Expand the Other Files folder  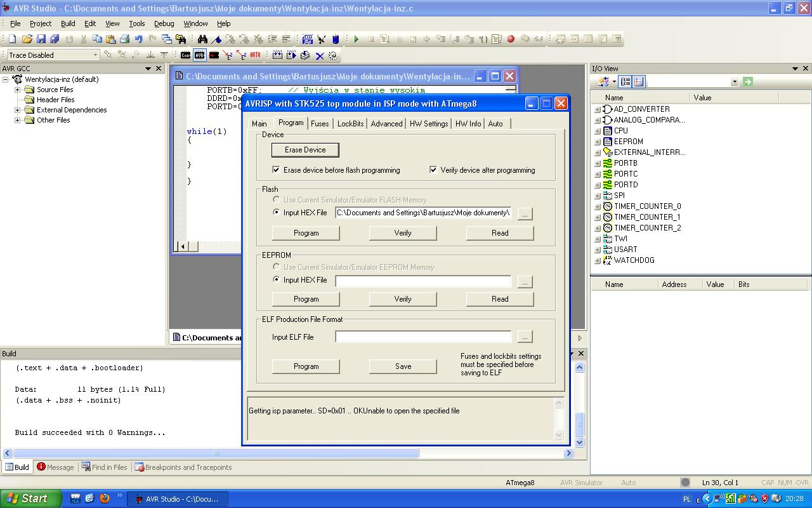click(x=18, y=120)
